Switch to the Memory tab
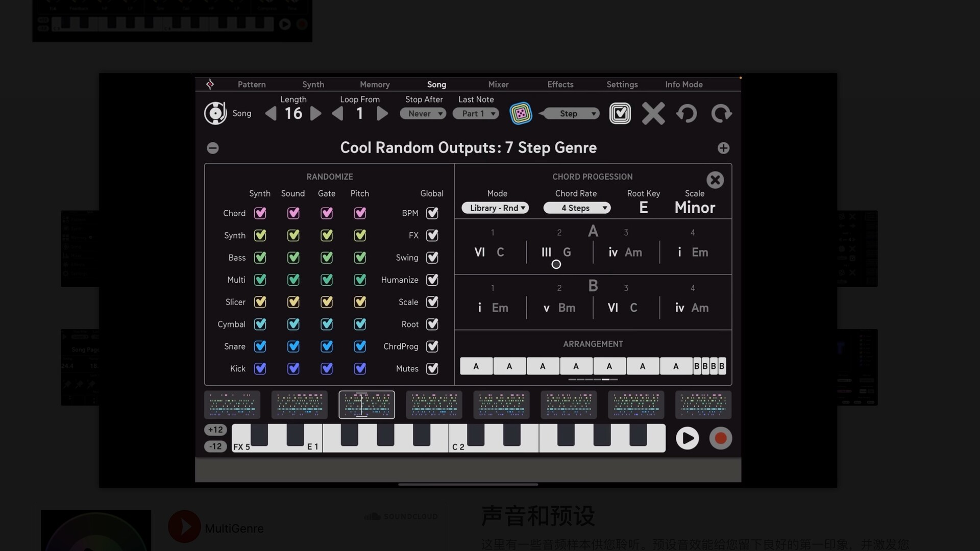The image size is (980, 551). pos(375,85)
